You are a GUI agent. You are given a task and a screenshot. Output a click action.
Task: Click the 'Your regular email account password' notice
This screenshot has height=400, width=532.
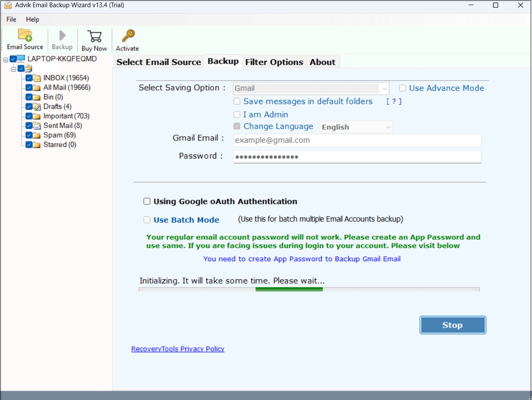pyautogui.click(x=313, y=241)
